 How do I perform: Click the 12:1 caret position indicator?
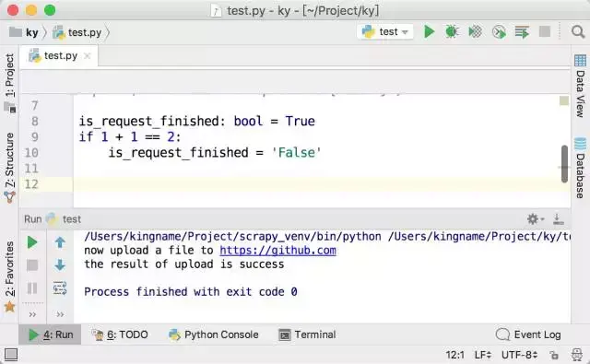click(454, 355)
